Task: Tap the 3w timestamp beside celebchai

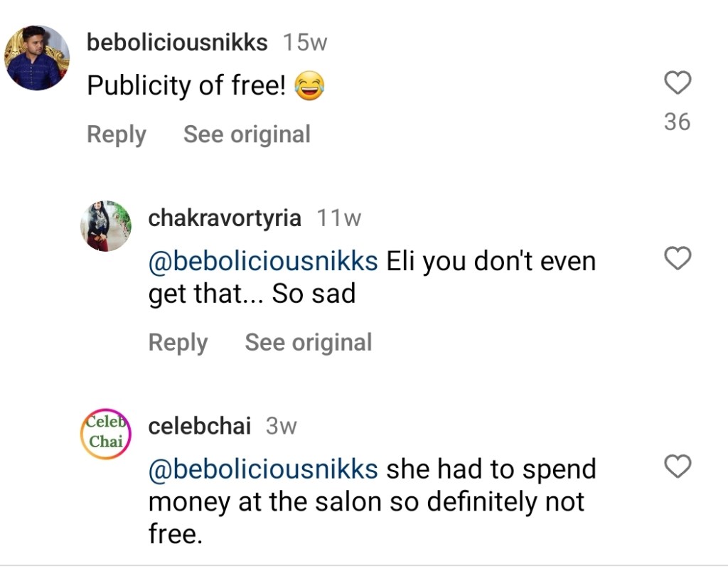Action: click(281, 426)
